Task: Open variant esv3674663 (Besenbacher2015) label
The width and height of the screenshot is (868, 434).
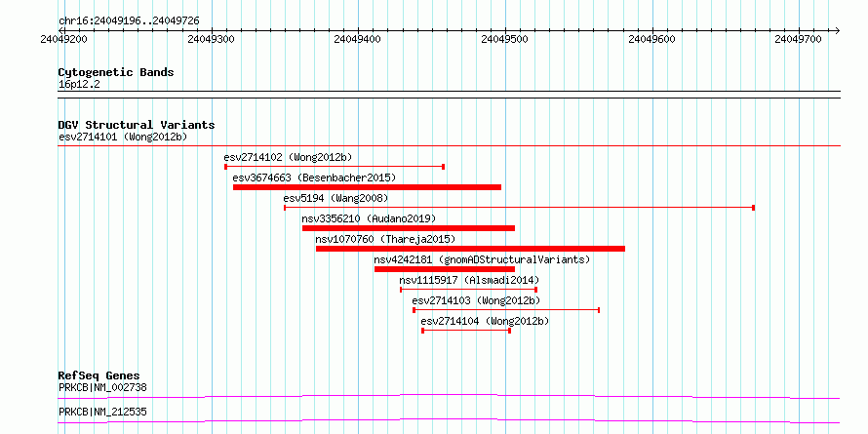Action: click(314, 178)
